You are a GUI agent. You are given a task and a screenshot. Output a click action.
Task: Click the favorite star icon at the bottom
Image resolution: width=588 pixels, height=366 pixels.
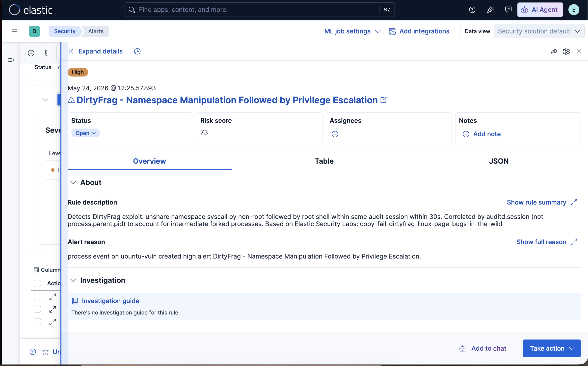(x=45, y=352)
